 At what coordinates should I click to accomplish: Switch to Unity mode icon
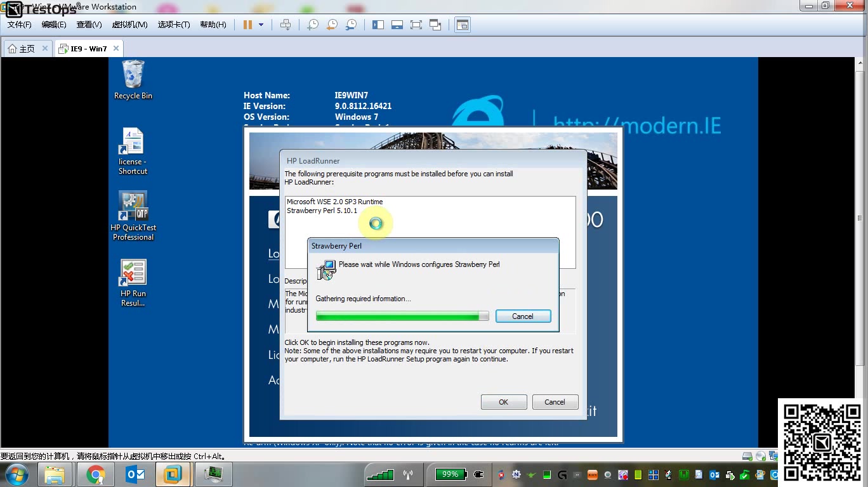pos(435,25)
